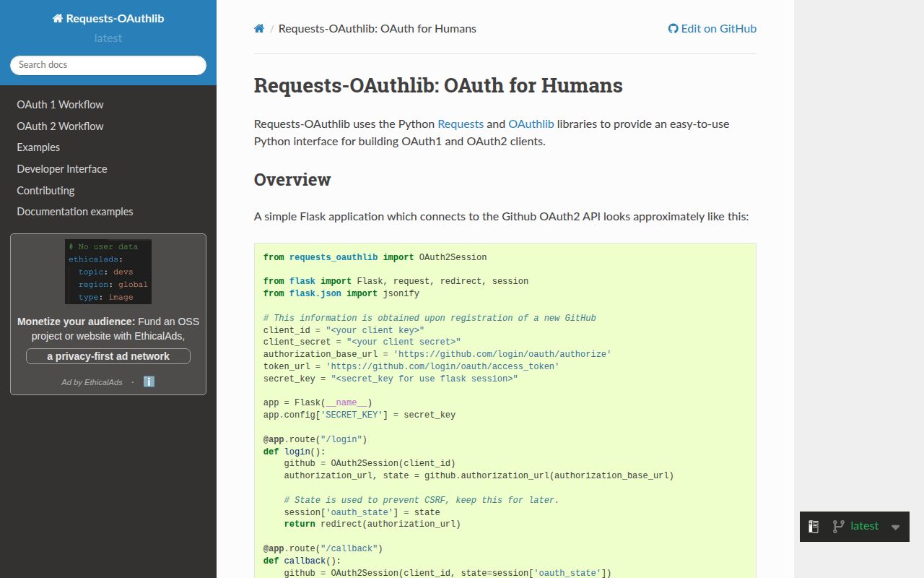The image size is (924, 578).
Task: Open OAuth 1 Workflow page
Action: coord(60,105)
